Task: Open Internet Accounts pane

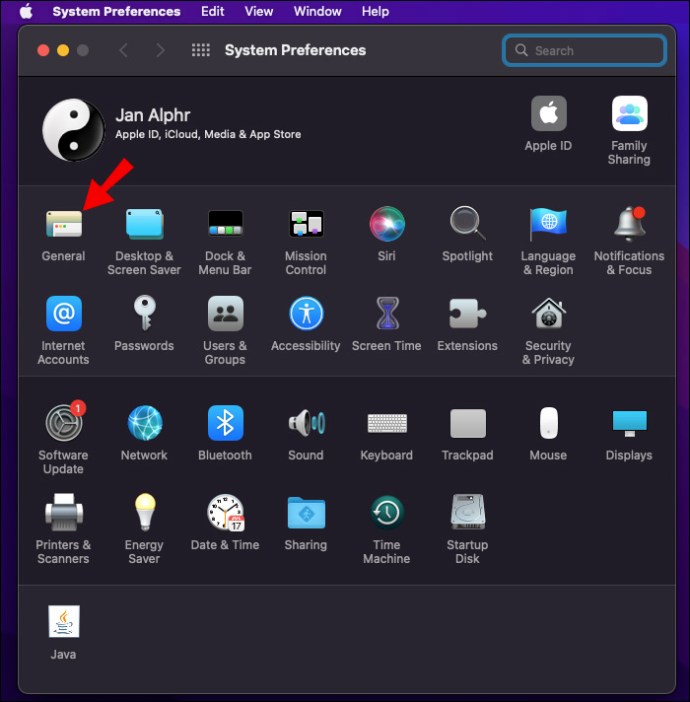Action: pos(64,313)
